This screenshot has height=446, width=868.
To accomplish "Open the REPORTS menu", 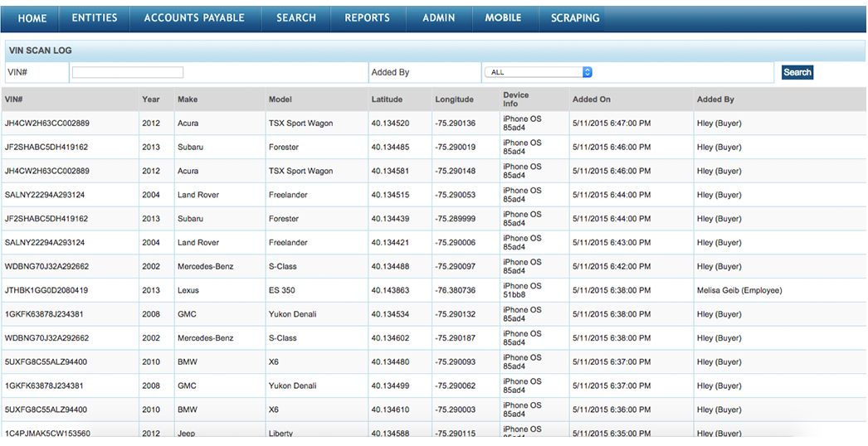I will click(x=367, y=17).
